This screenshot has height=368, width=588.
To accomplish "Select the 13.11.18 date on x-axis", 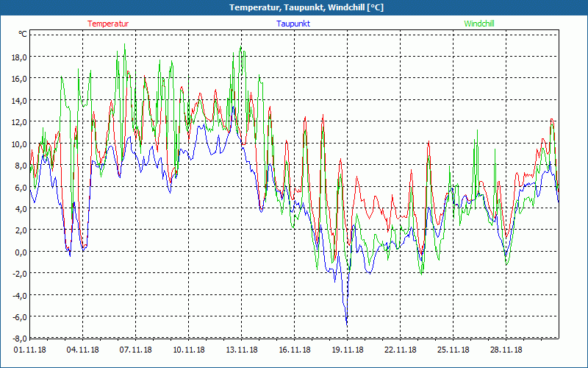I will tap(242, 350).
